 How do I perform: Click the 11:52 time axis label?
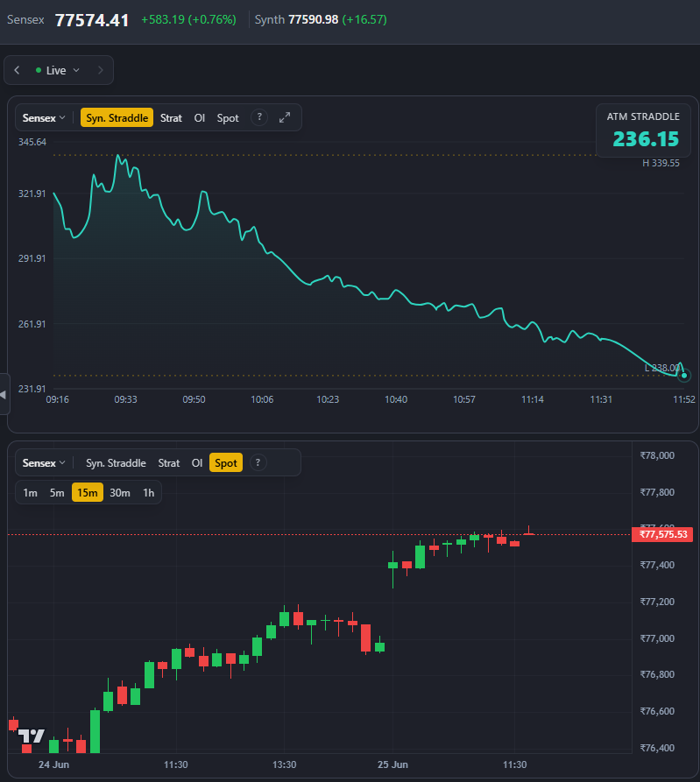click(684, 399)
